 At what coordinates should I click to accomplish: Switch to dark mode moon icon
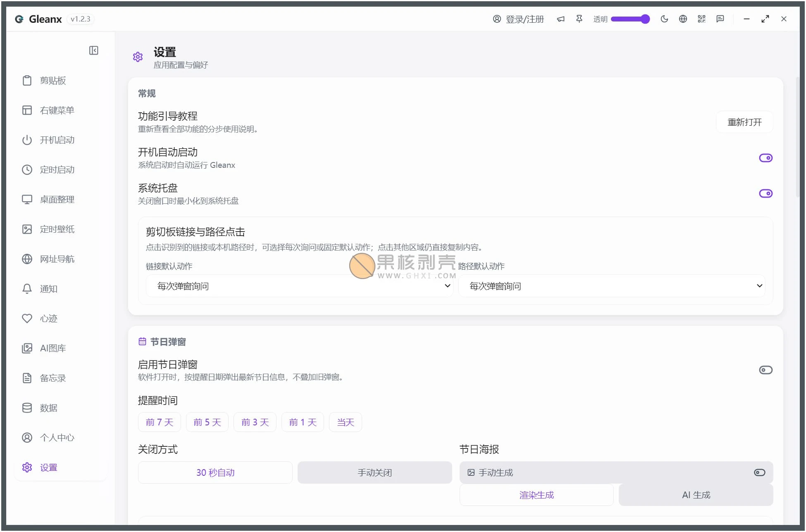664,19
